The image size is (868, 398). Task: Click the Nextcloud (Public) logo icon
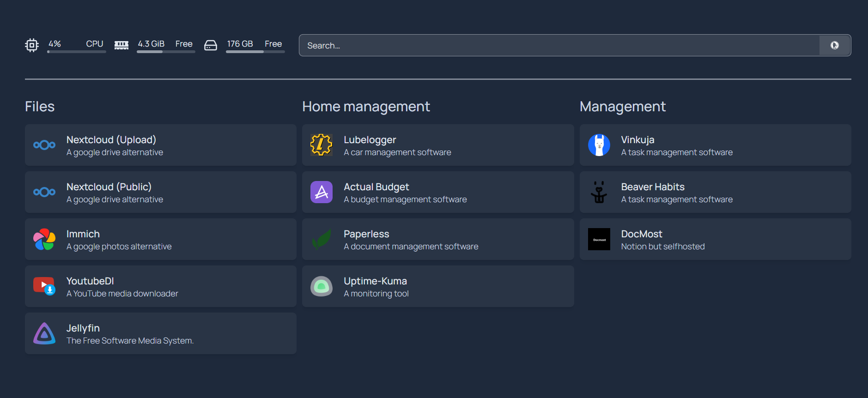coord(44,192)
